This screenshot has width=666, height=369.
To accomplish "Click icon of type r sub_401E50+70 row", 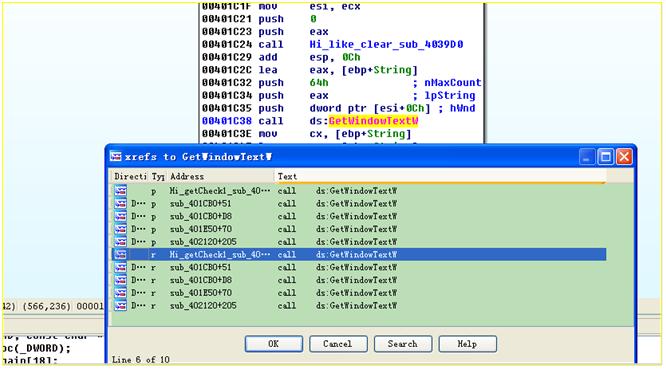I will [x=121, y=293].
